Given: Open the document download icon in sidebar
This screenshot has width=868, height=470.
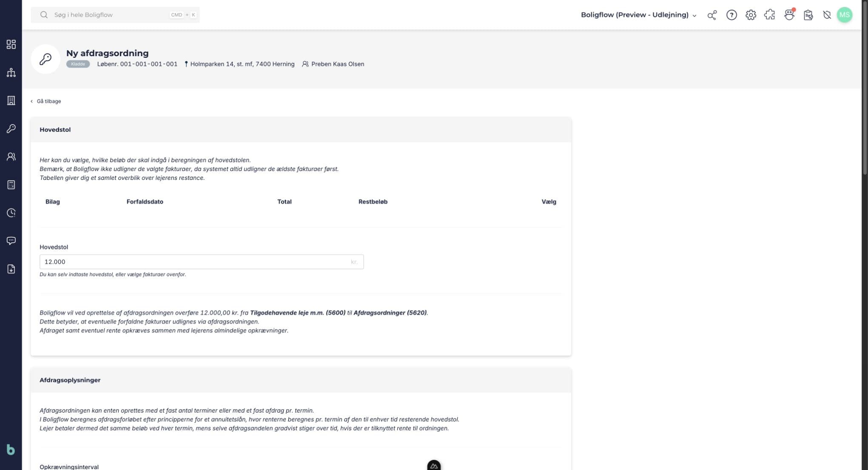Looking at the screenshot, I should [x=11, y=269].
